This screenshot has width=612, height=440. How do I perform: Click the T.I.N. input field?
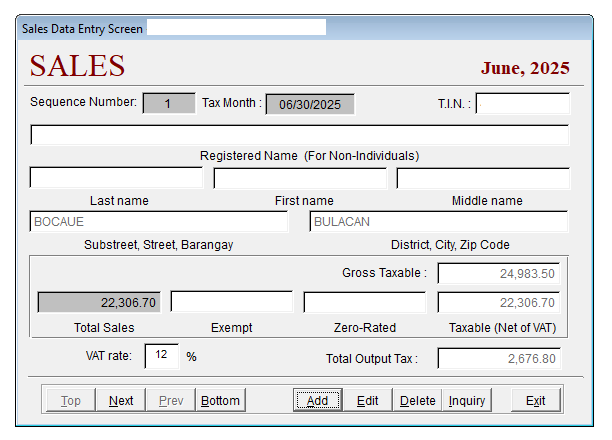tap(522, 103)
